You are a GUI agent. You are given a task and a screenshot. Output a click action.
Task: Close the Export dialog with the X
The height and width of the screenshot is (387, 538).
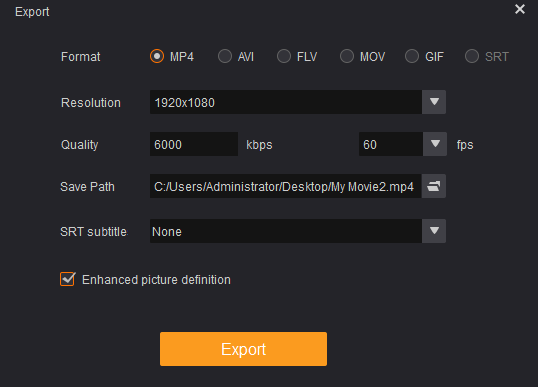tap(520, 9)
